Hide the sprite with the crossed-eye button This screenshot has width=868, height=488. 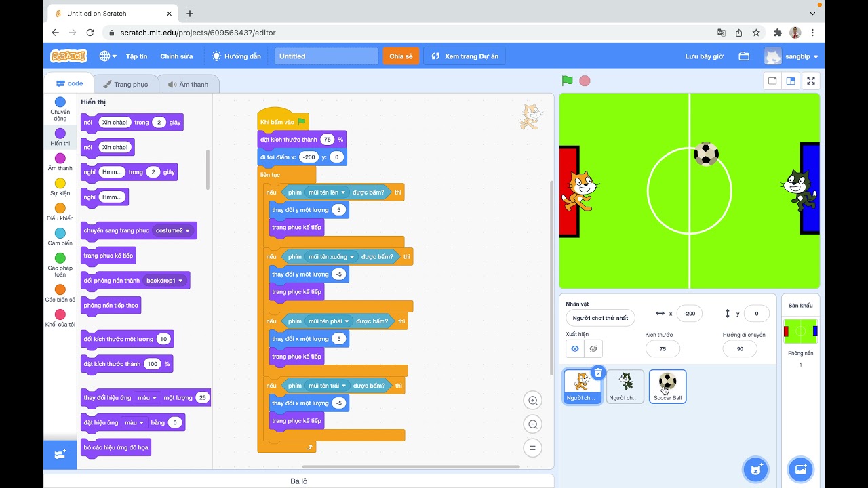[593, 348]
